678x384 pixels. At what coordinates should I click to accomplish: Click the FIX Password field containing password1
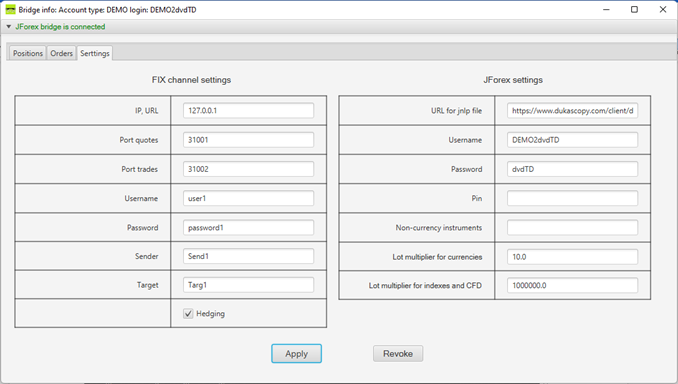(248, 227)
